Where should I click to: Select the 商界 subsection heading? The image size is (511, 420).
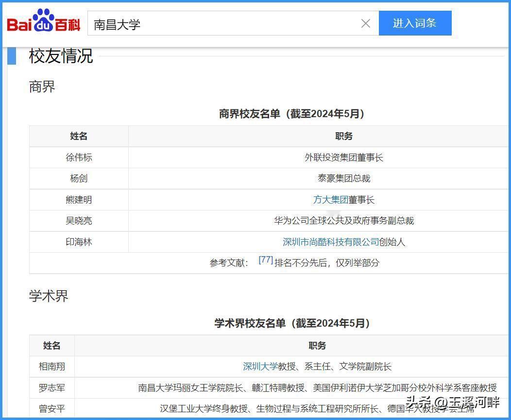tap(42, 87)
